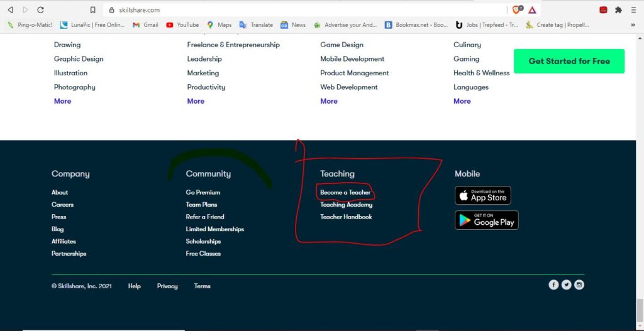The height and width of the screenshot is (331, 644).
Task: Click Get Started for Free button
Action: tap(569, 61)
